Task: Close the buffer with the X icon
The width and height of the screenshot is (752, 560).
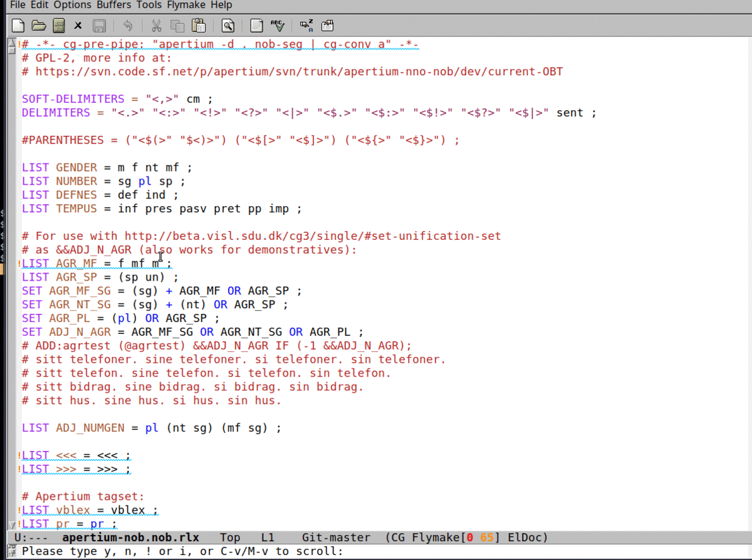Action: coord(78,26)
